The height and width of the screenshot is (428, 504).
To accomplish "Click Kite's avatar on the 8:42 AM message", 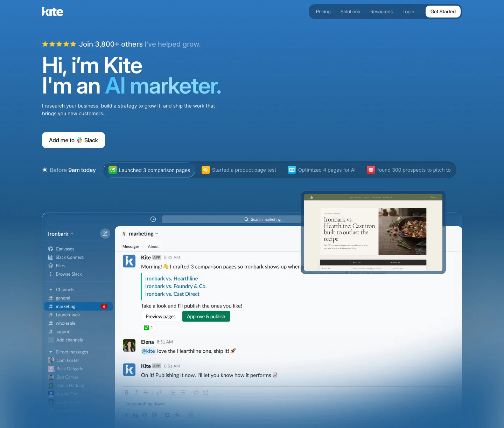I will coord(129,261).
